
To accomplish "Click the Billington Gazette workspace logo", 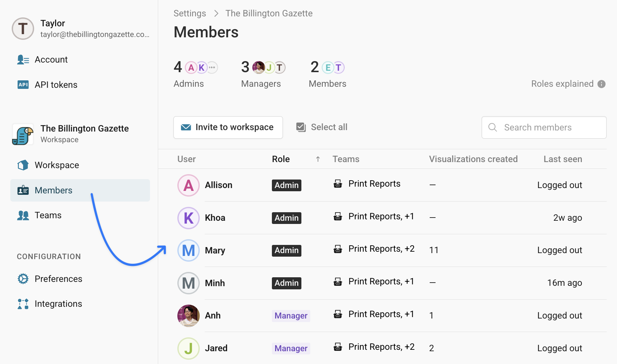I will pyautogui.click(x=23, y=134).
